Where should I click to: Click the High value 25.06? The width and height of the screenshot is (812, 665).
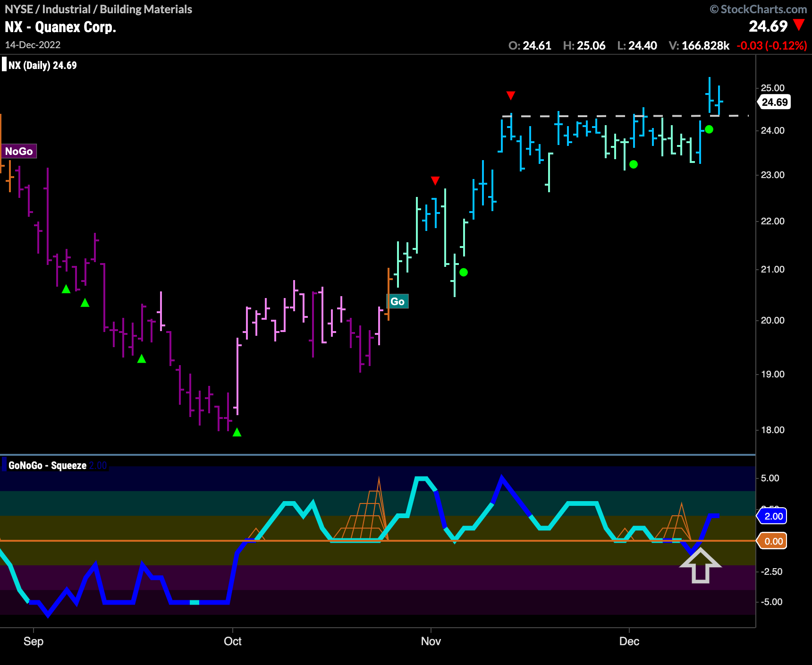coord(591,46)
